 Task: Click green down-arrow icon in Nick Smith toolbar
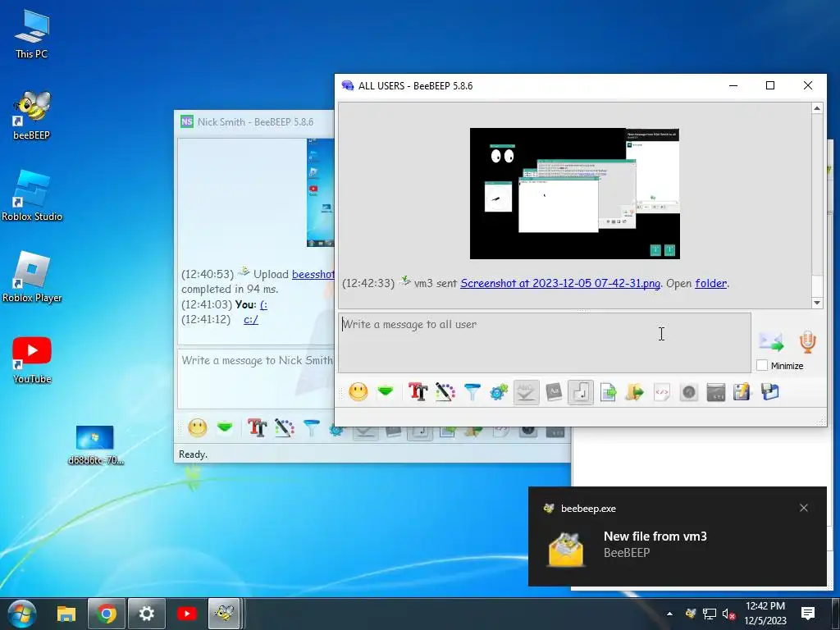(225, 427)
